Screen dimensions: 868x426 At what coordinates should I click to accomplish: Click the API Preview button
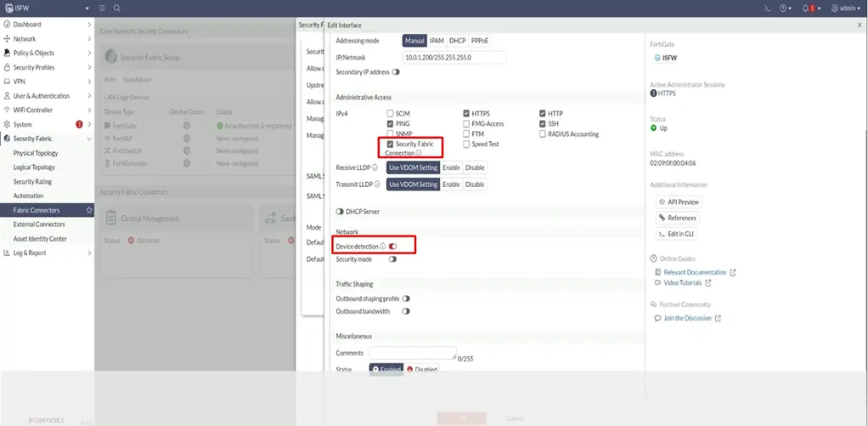click(x=679, y=202)
